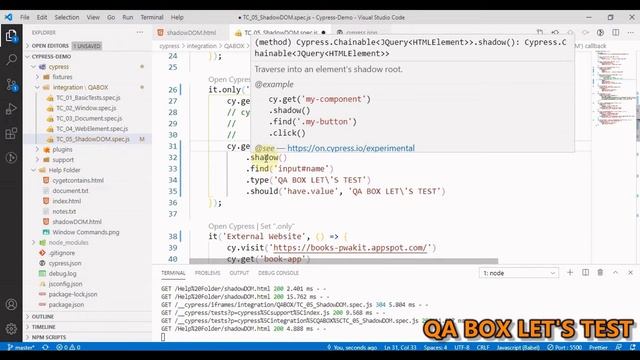The image size is (640, 360).
Task: Open the Help menu
Action: coord(177,18)
